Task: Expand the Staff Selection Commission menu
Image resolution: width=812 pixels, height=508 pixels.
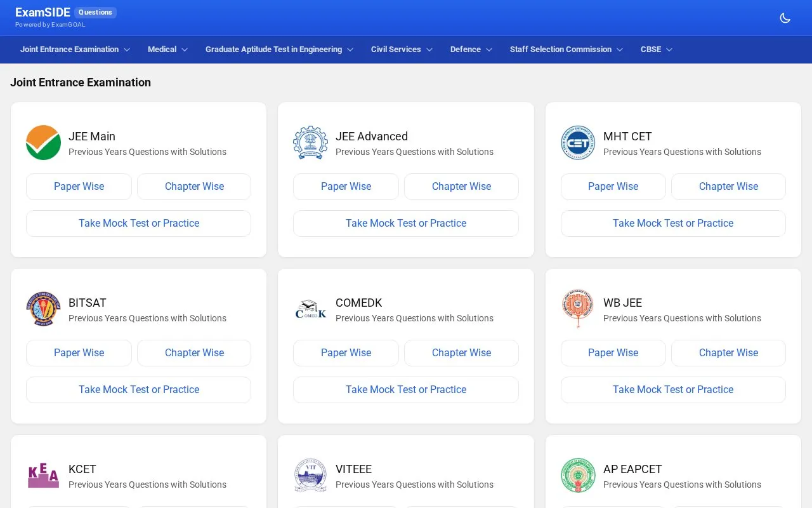Action: (566, 50)
